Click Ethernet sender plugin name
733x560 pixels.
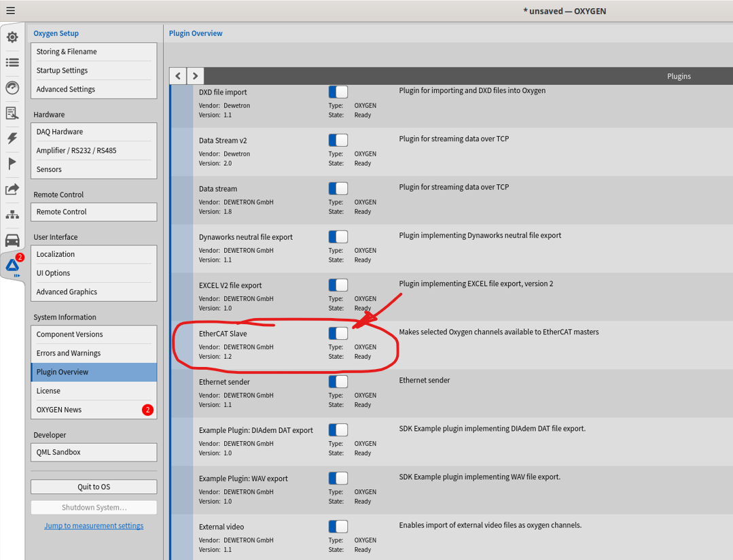tap(224, 382)
